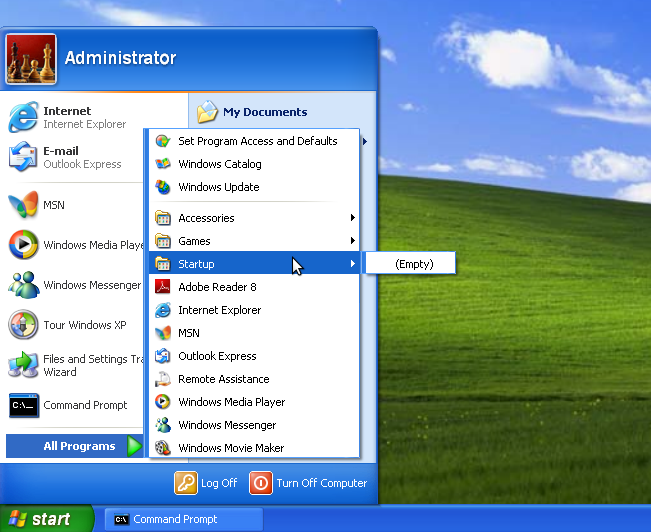
Task: Open Windows Movie Maker icon
Action: click(x=163, y=448)
